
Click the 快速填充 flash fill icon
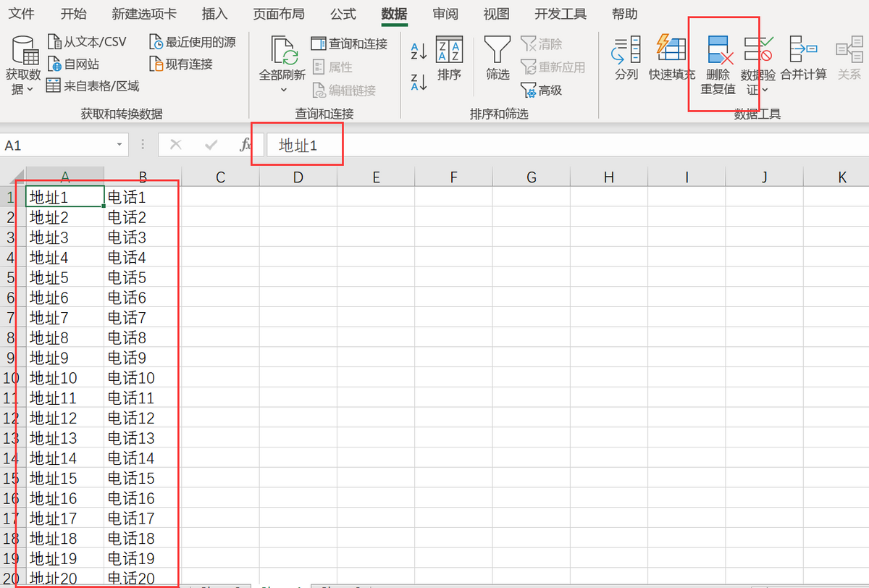pyautogui.click(x=671, y=49)
